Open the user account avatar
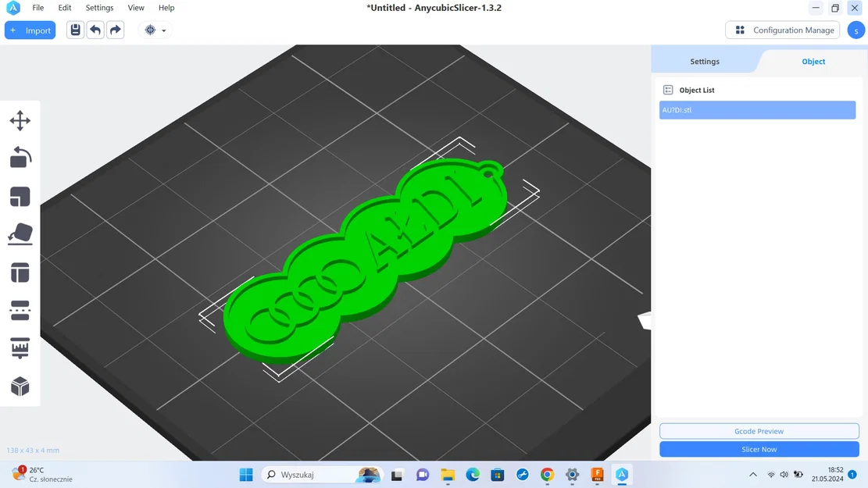Screen dimensions: 868x488 coord(855,30)
